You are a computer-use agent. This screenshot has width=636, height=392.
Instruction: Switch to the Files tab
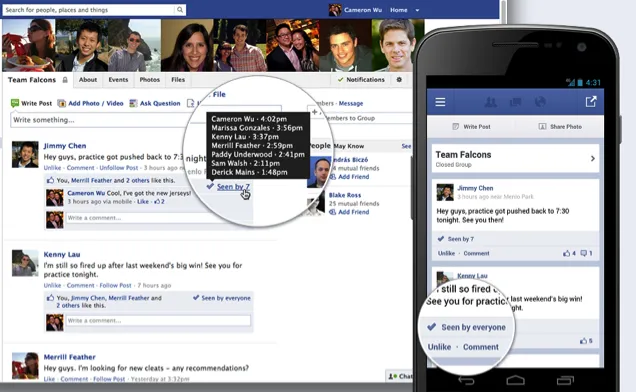(178, 80)
